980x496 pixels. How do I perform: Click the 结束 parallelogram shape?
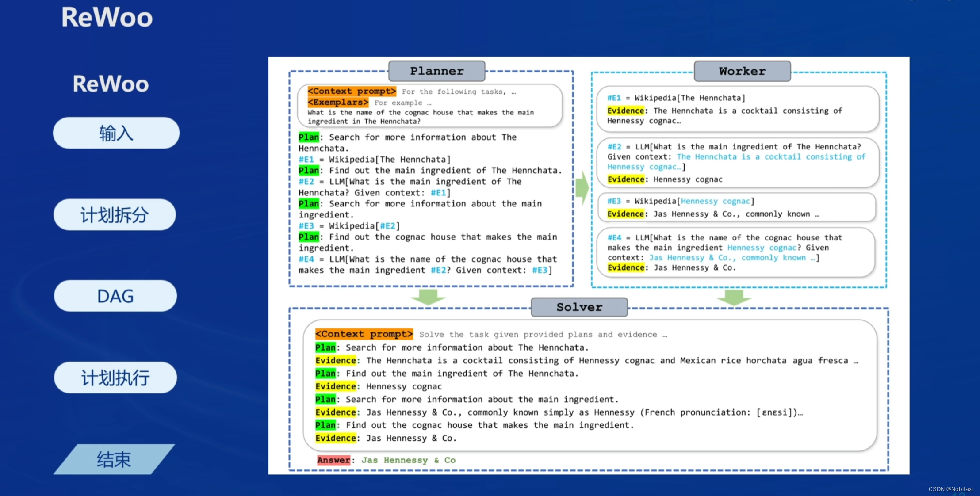coord(114,460)
